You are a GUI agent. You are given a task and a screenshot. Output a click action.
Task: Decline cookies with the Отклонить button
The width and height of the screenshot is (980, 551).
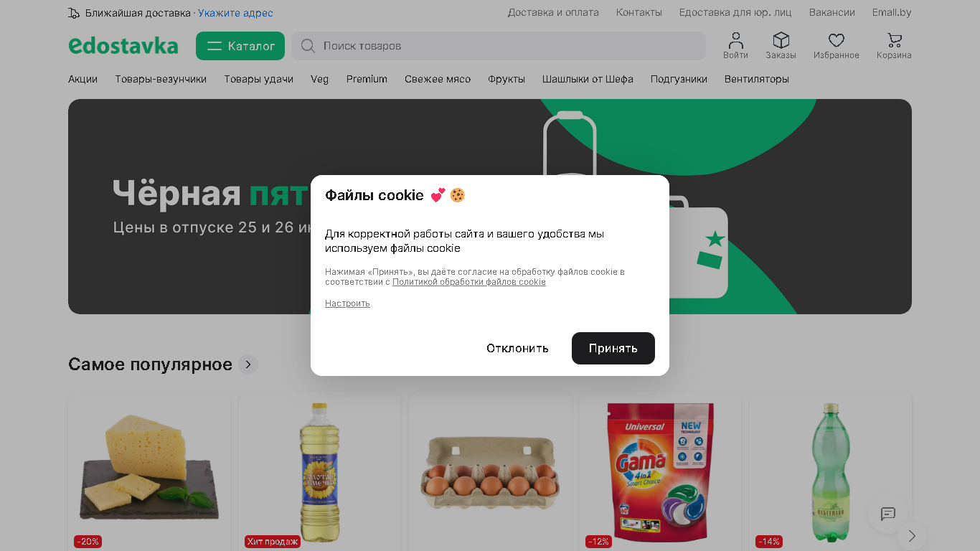pyautogui.click(x=517, y=348)
